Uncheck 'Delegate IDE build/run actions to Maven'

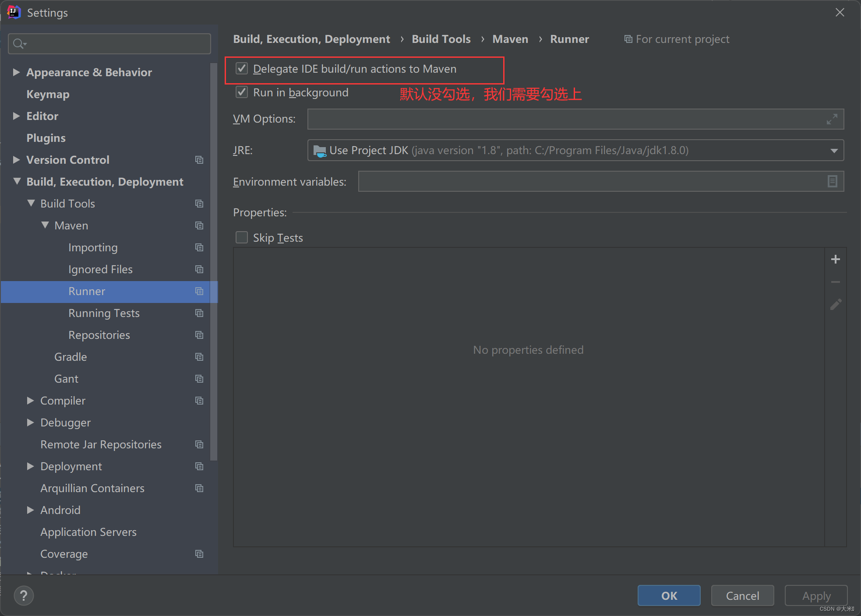point(241,68)
